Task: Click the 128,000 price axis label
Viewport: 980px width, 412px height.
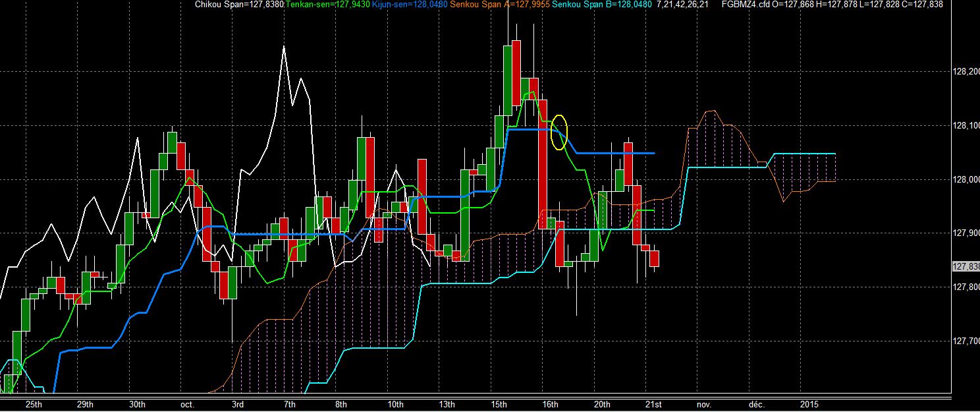Action: pyautogui.click(x=966, y=179)
